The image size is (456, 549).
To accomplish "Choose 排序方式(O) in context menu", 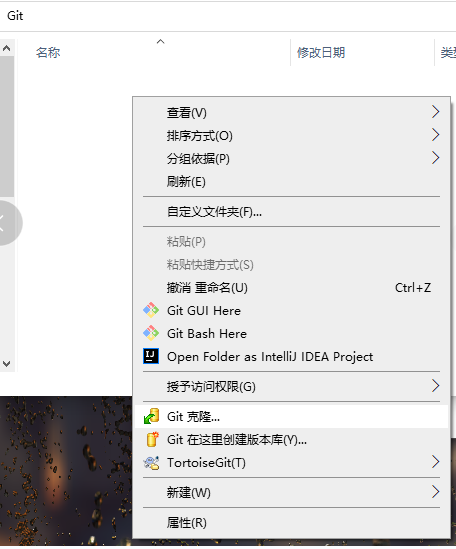I will point(291,135).
